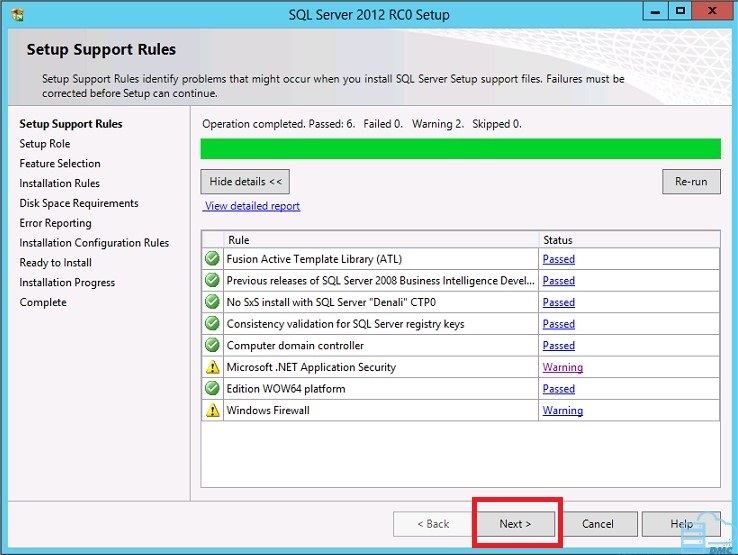Click the warning icon for Microsoft .NET Application Security
Screen dimensions: 738x555
pyautogui.click(x=213, y=367)
